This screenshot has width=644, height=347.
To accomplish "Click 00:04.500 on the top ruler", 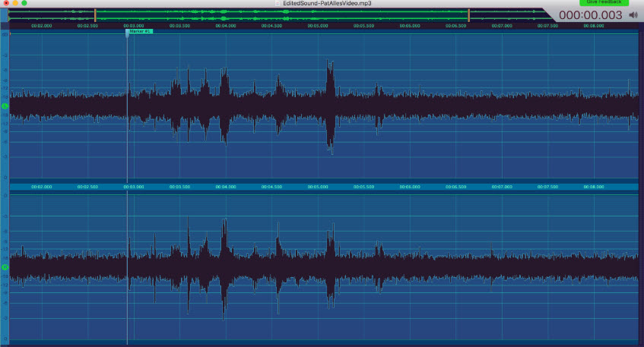I will pyautogui.click(x=271, y=26).
